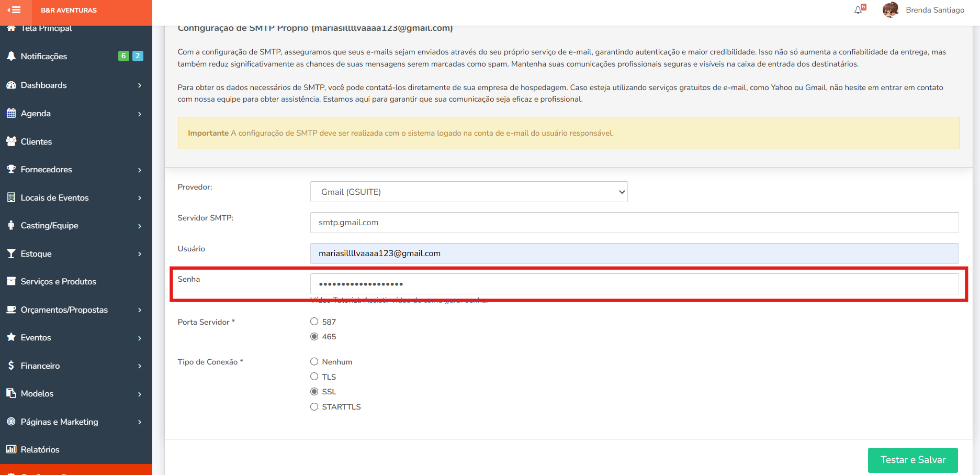
Task: Click into the Usuário email field
Action: [x=634, y=253]
